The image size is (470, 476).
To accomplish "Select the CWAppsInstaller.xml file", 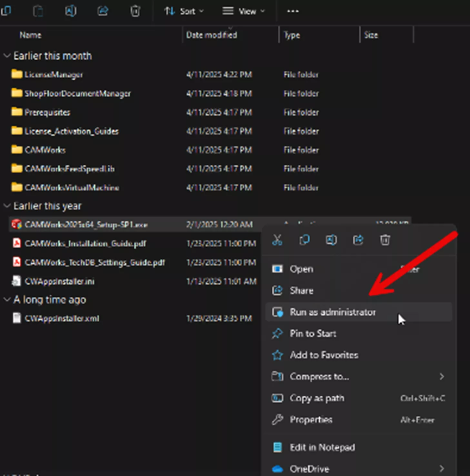I will (62, 318).
